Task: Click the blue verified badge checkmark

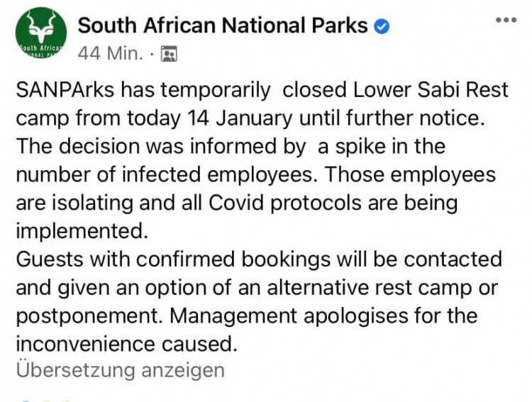Action: (x=382, y=26)
